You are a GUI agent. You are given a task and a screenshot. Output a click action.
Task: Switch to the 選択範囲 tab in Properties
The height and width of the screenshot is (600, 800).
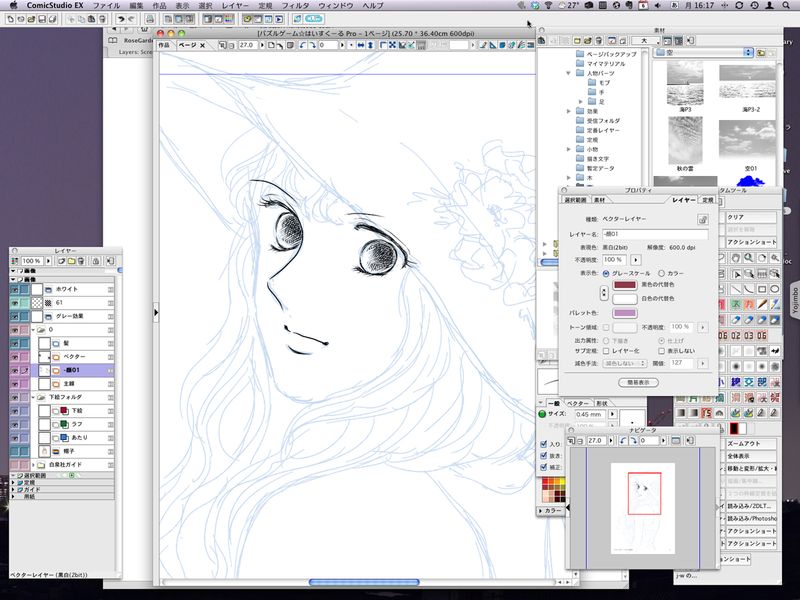(x=574, y=200)
